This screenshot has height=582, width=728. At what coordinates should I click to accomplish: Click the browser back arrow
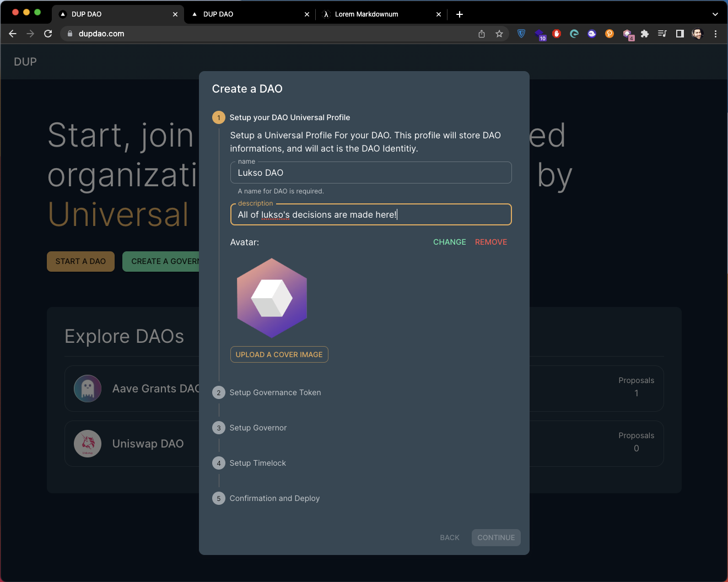click(13, 34)
